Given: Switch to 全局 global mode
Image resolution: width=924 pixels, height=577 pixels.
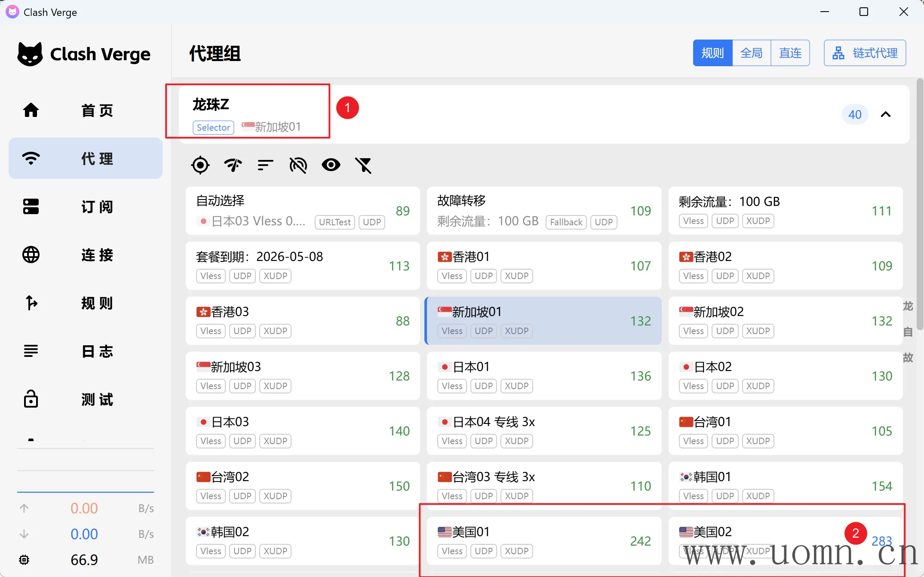Looking at the screenshot, I should (751, 53).
